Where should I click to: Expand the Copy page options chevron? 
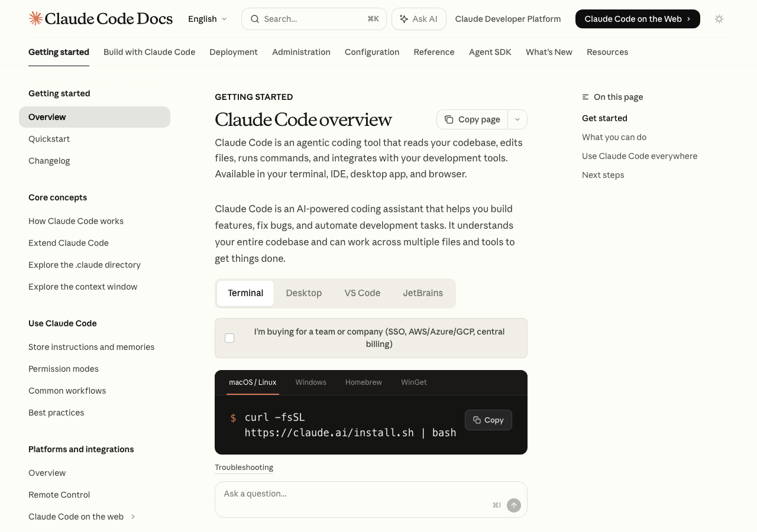click(x=517, y=119)
